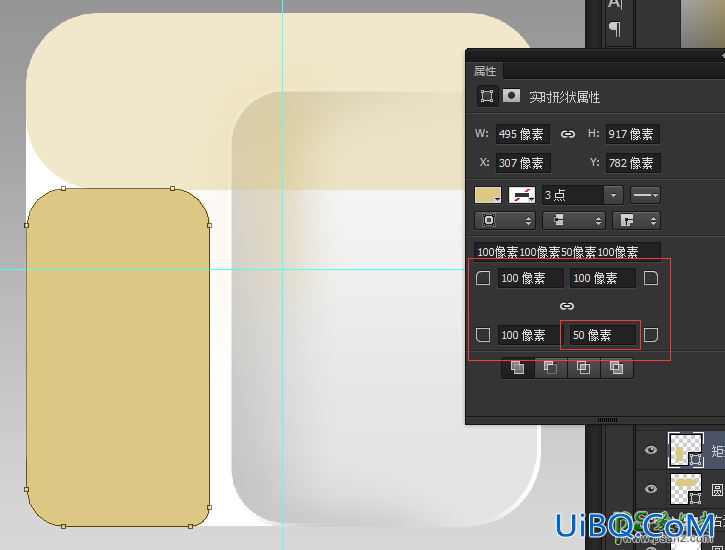The image size is (725, 550).
Task: Click the bottom-left corner radius field
Action: coord(529,335)
